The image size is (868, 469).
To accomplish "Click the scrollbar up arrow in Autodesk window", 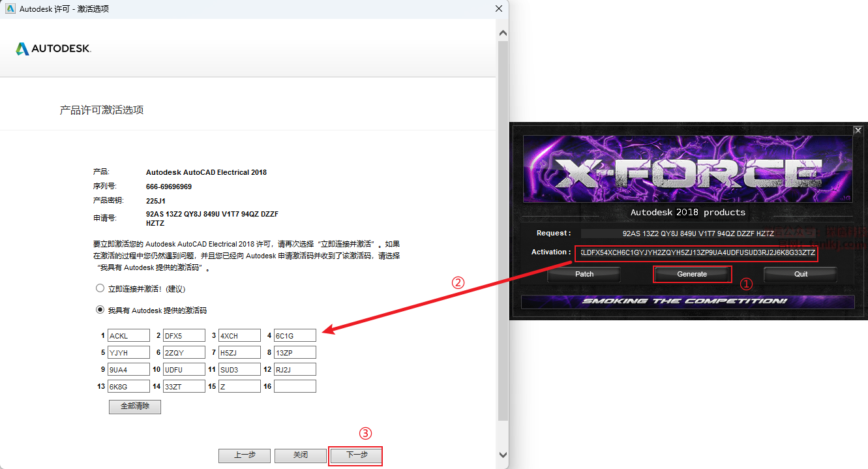I will coord(503,32).
